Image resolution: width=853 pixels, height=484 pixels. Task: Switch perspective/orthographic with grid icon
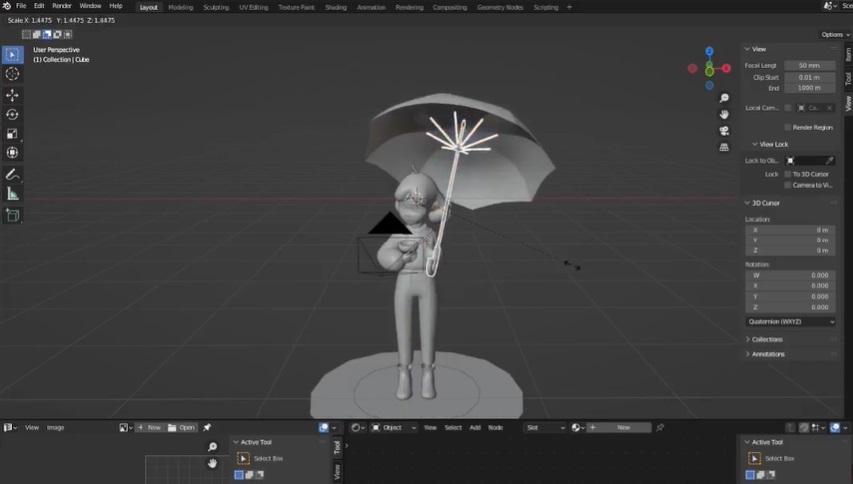tap(724, 147)
